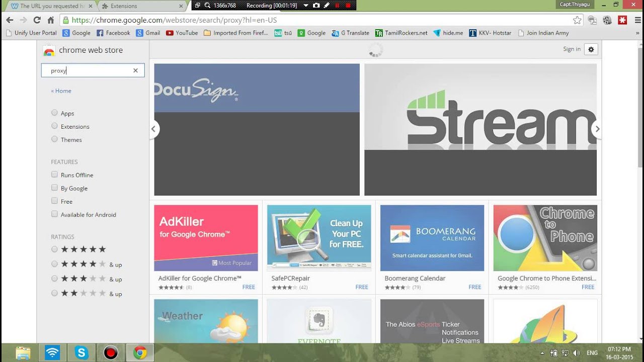Image resolution: width=644 pixels, height=362 pixels.
Task: Select the Themes radio filter
Action: pos(54,139)
